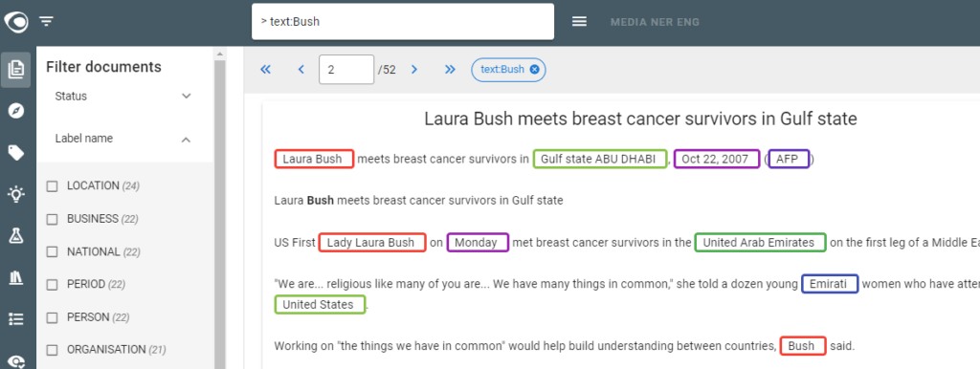Go to the next document with right chevron

coord(413,69)
